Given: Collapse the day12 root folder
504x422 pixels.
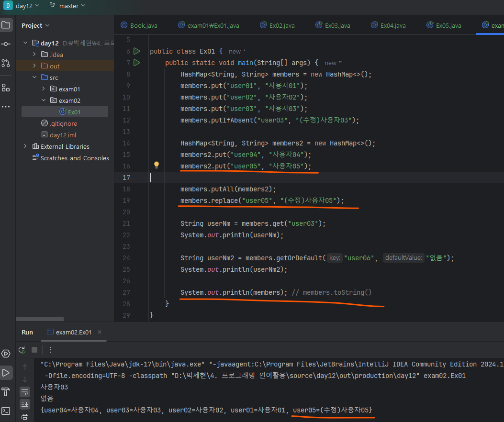Looking at the screenshot, I should click(x=25, y=43).
